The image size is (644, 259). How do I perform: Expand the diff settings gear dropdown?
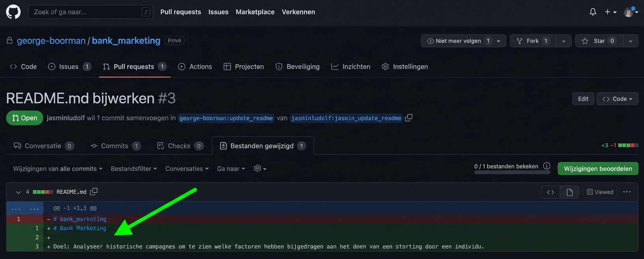(260, 169)
